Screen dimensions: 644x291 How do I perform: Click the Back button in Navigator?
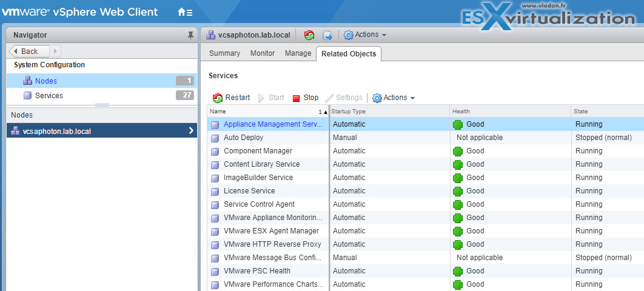click(29, 52)
